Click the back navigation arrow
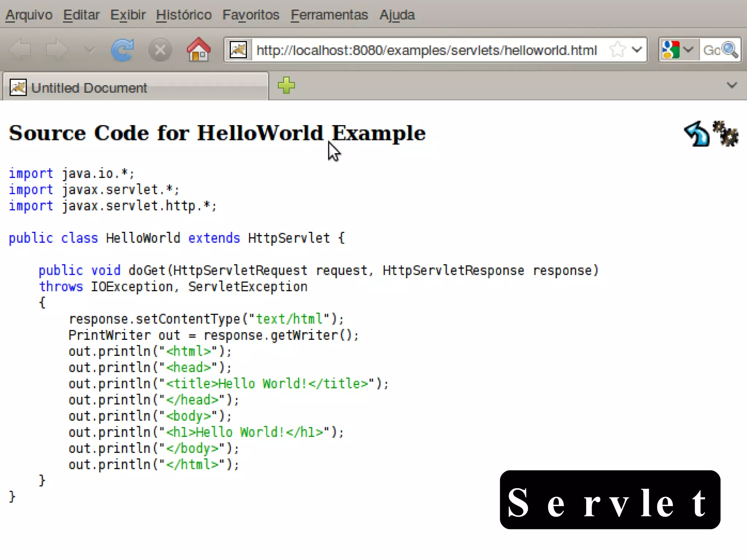 tap(19, 49)
